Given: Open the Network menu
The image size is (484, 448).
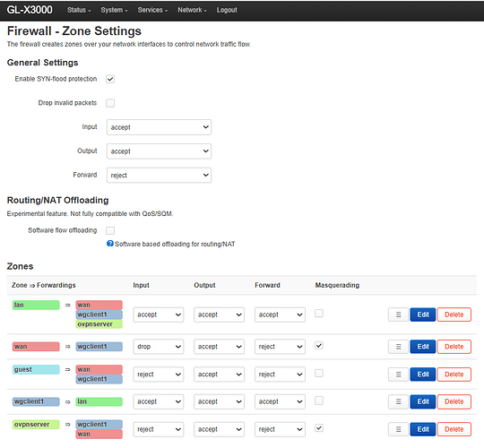Looking at the screenshot, I should point(192,10).
